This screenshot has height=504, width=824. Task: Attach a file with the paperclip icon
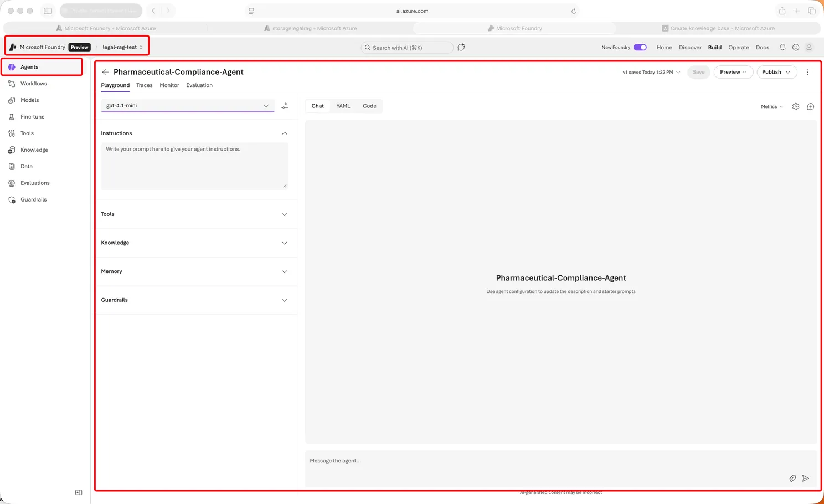pos(792,479)
